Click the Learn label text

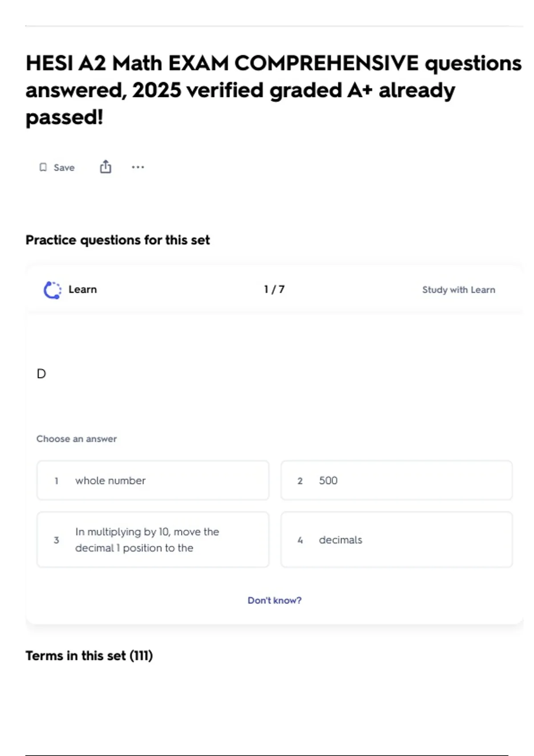coord(82,290)
